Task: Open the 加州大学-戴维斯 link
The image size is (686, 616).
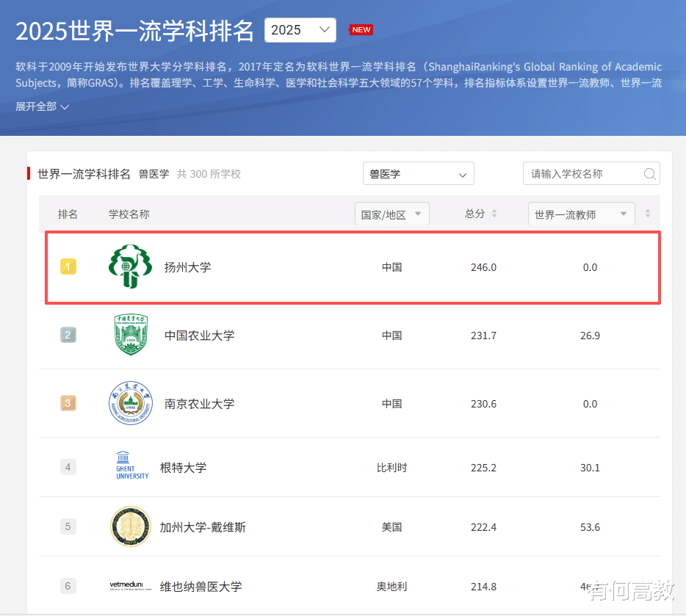Action: (203, 527)
